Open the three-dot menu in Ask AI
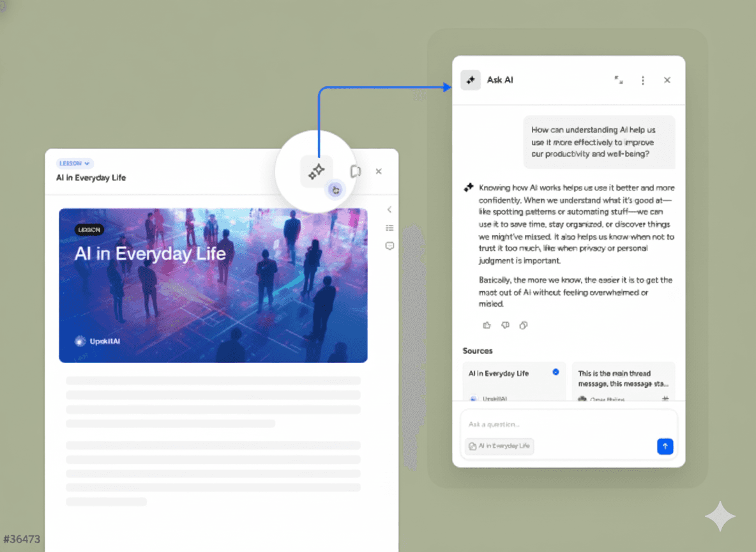This screenshot has height=552, width=756. click(x=643, y=80)
